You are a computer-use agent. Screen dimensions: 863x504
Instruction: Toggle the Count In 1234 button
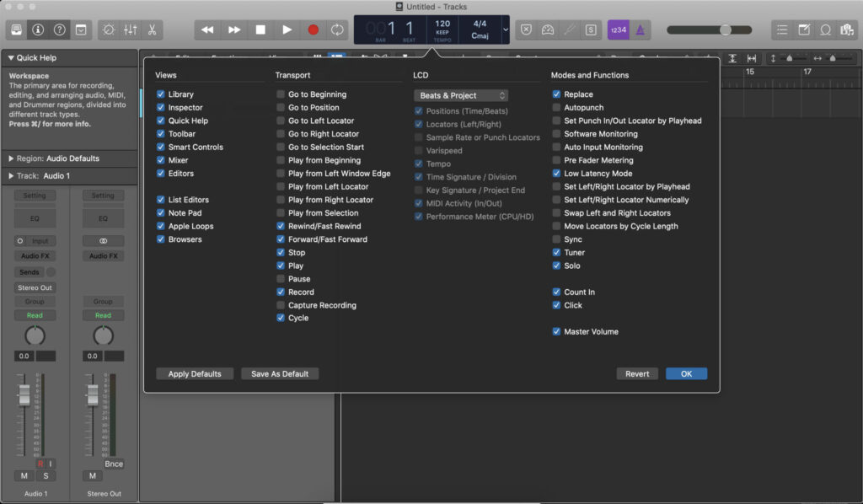618,29
